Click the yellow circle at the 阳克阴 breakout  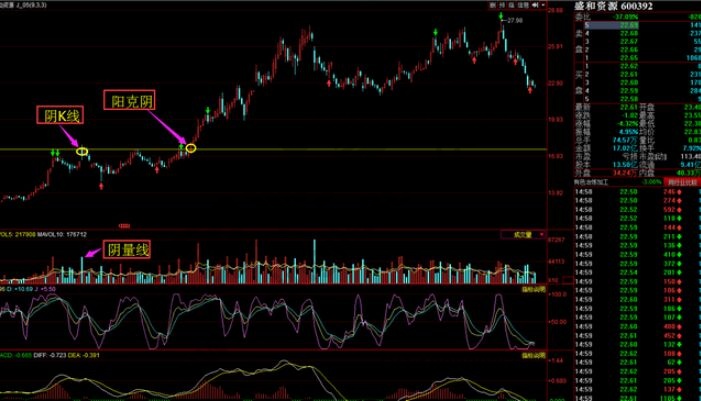pyautogui.click(x=191, y=148)
